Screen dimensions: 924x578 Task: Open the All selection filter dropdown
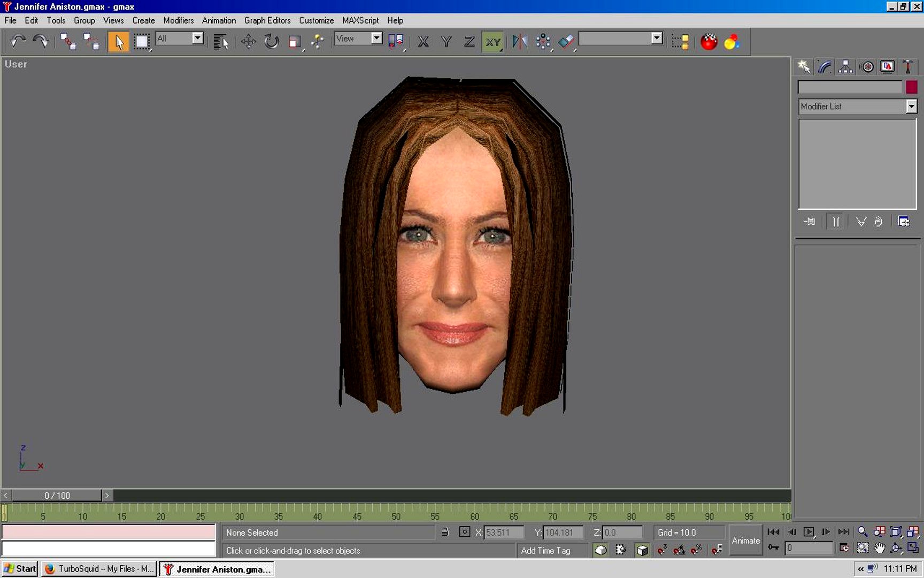click(180, 39)
